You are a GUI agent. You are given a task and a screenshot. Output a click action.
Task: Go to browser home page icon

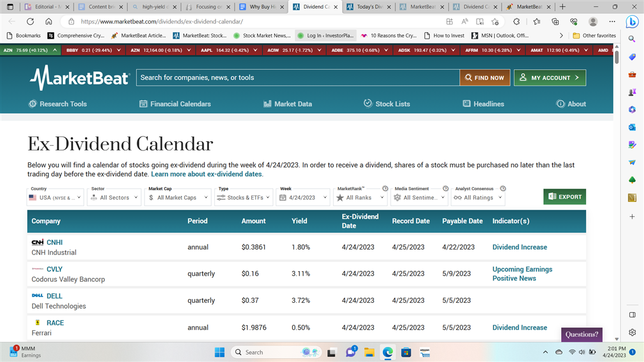49,21
